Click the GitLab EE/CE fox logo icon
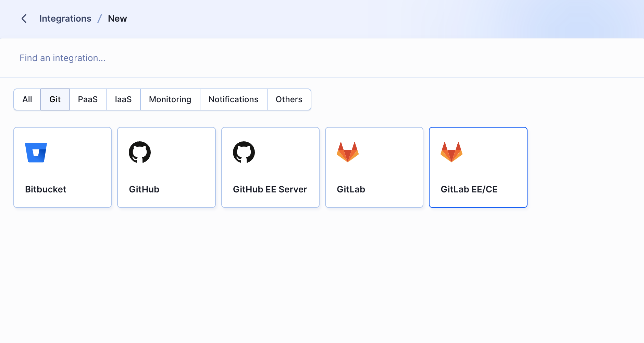The width and height of the screenshot is (644, 343). click(451, 152)
